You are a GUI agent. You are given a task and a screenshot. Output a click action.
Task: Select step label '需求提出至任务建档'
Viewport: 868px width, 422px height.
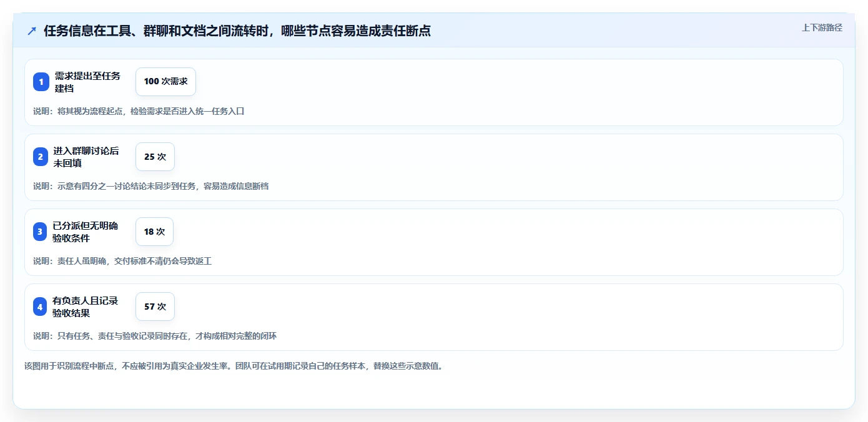[87, 82]
